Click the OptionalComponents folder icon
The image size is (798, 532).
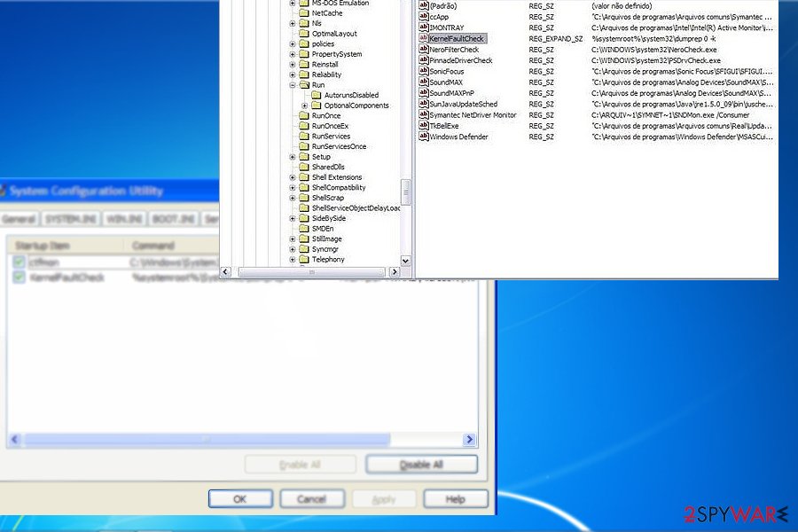pyautogui.click(x=317, y=105)
